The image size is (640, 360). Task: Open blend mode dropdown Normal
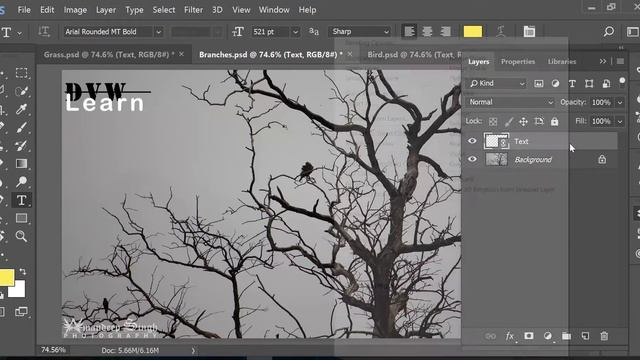click(510, 102)
